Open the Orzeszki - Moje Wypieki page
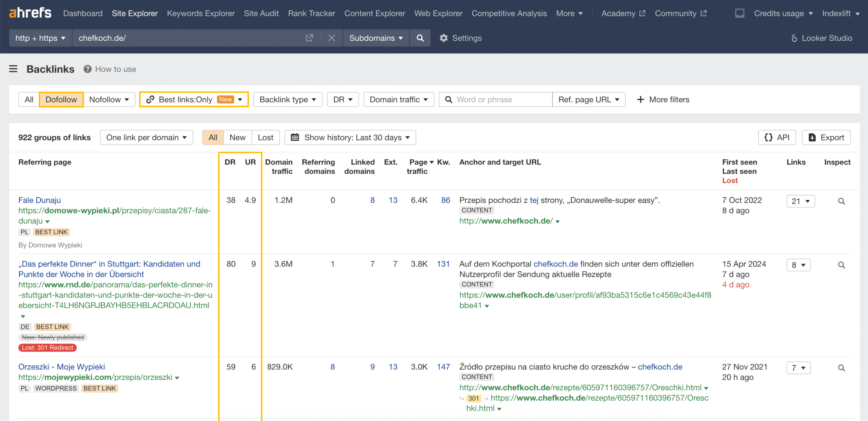This screenshot has width=868, height=421. pyautogui.click(x=61, y=367)
